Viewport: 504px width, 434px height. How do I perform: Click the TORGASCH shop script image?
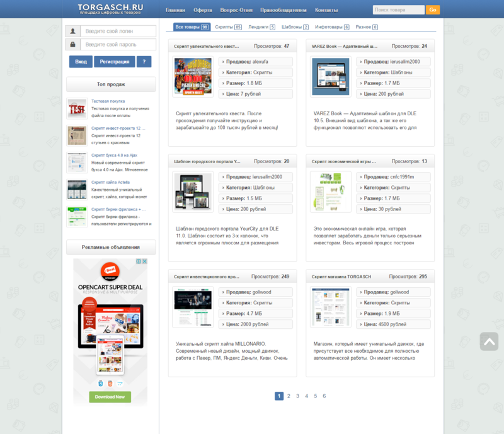pos(330,307)
